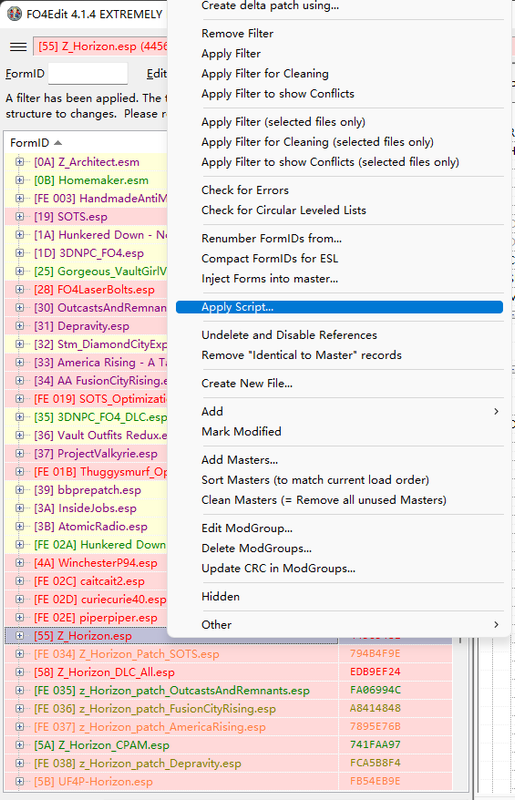Expand the WinchesterP94.esp tree node
Screen dimensions: 515x800
pyautogui.click(x=19, y=563)
